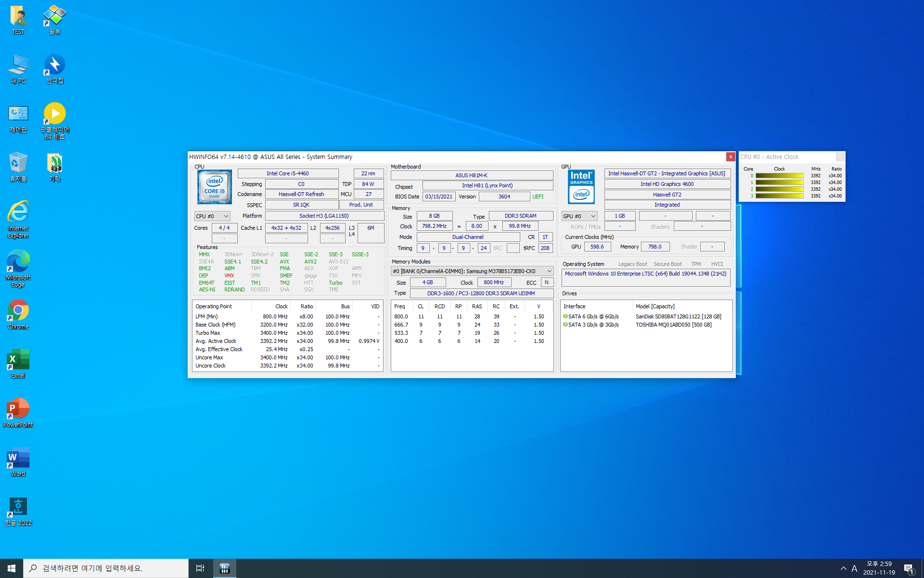Select the 기타 desktop icon
The height and width of the screenshot is (578, 924).
tap(54, 168)
